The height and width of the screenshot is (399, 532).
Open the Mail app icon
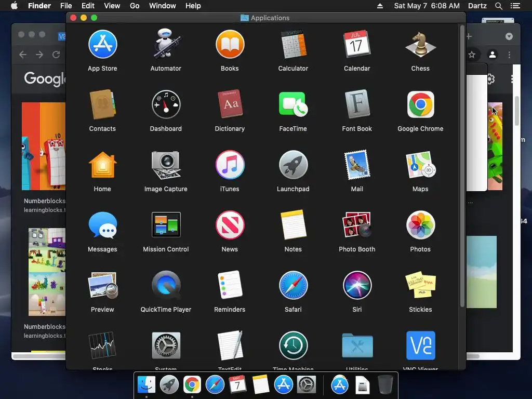tap(357, 165)
